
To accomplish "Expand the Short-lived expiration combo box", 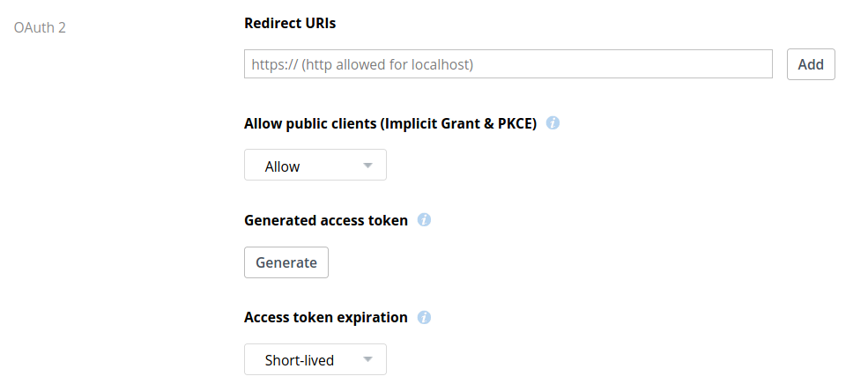I will point(315,359).
